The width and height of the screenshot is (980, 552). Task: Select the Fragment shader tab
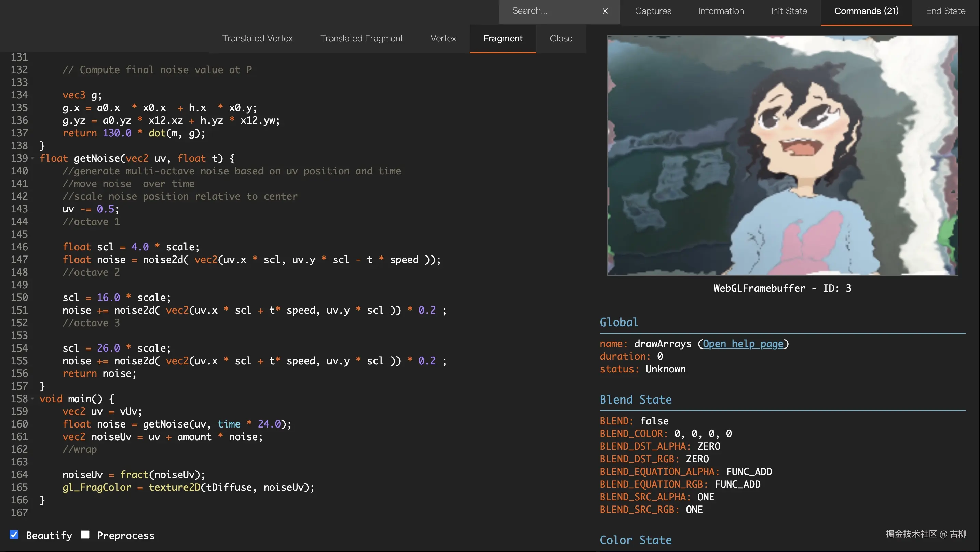coord(503,38)
